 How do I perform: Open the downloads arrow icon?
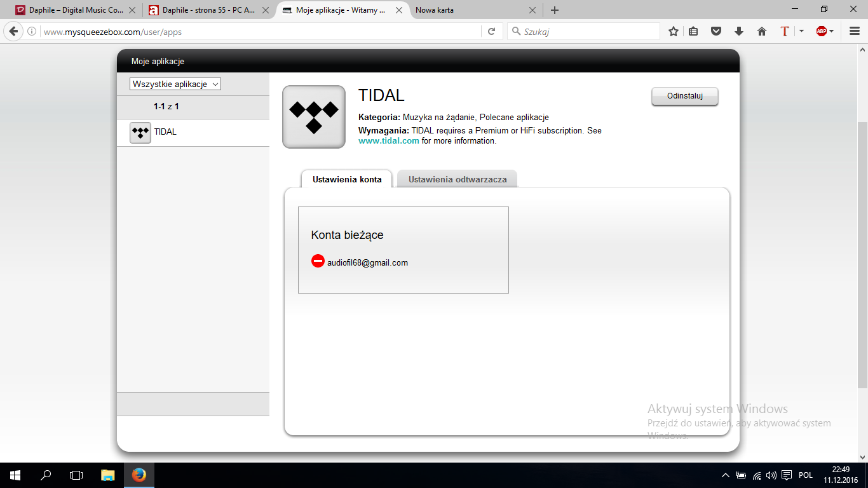point(738,31)
